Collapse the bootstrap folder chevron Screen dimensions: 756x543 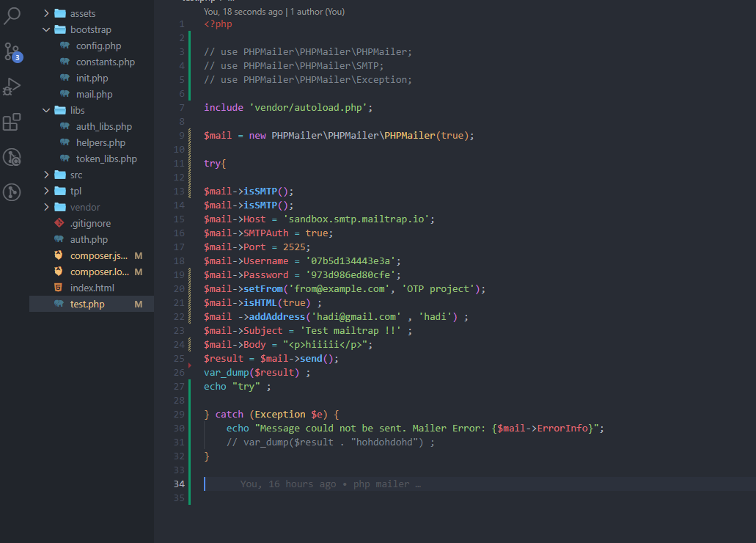click(x=46, y=30)
